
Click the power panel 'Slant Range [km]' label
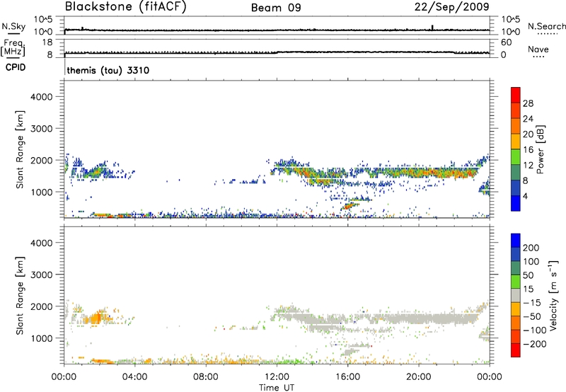[20, 149]
